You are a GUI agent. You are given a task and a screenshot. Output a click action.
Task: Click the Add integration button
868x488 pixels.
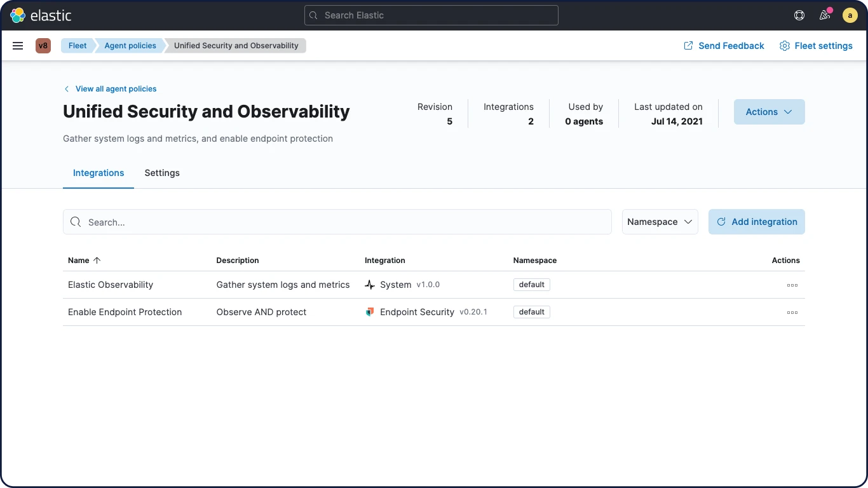(756, 222)
